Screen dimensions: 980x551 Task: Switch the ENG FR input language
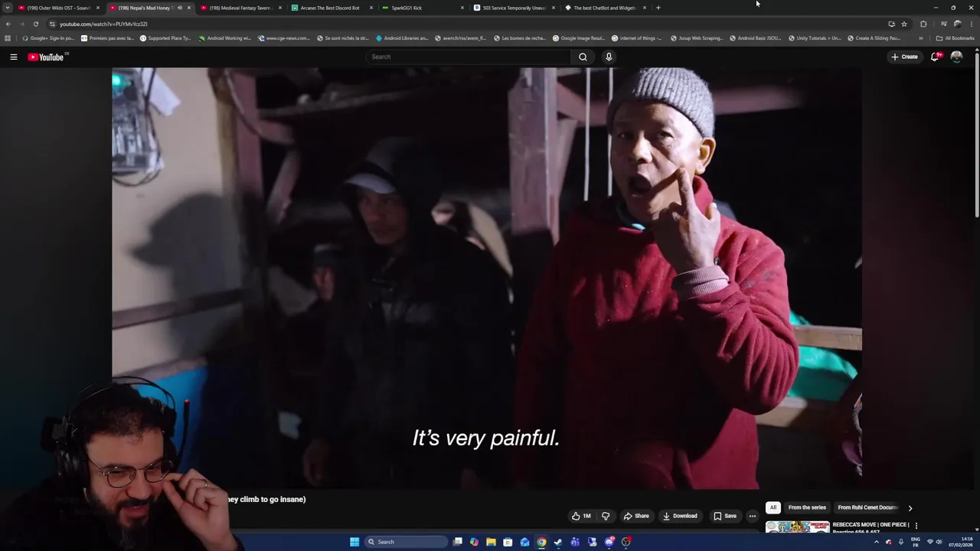coord(915,542)
